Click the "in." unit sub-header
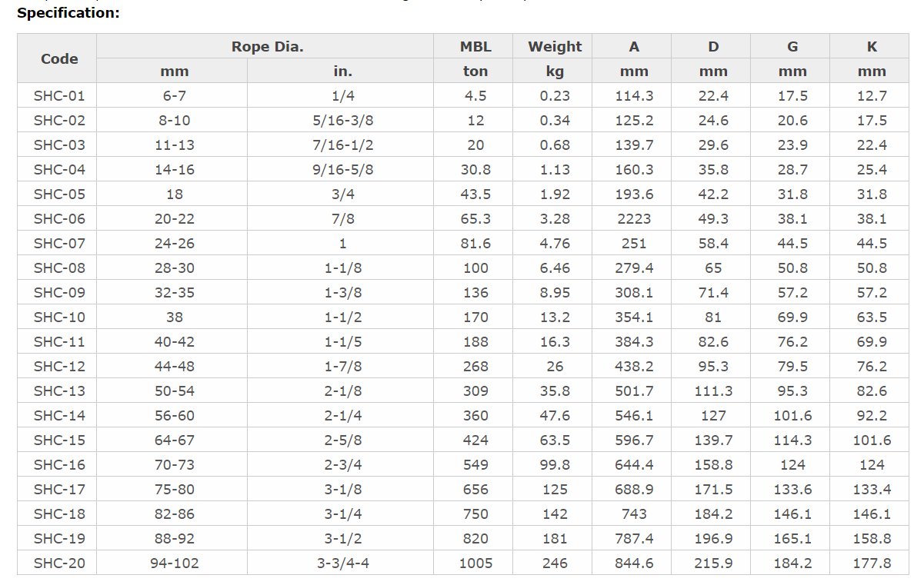924x585 pixels. [342, 71]
